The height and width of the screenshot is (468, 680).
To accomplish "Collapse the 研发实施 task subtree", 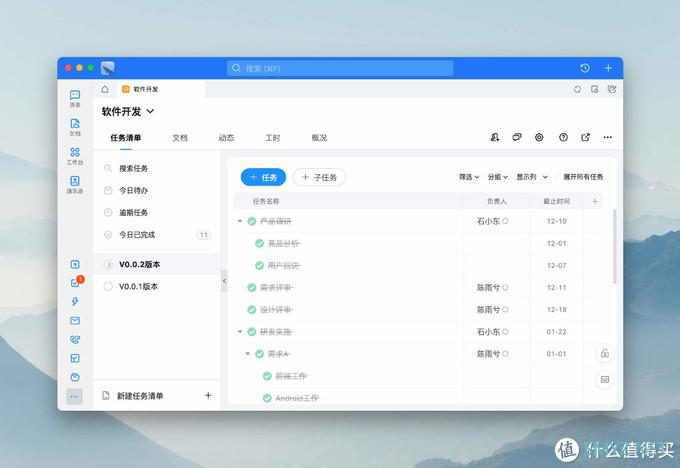I will click(240, 332).
